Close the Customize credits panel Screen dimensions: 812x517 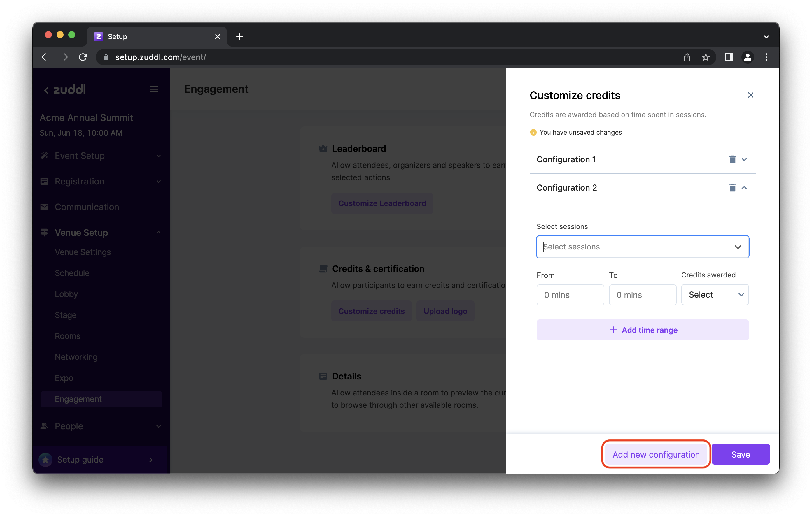[751, 95]
